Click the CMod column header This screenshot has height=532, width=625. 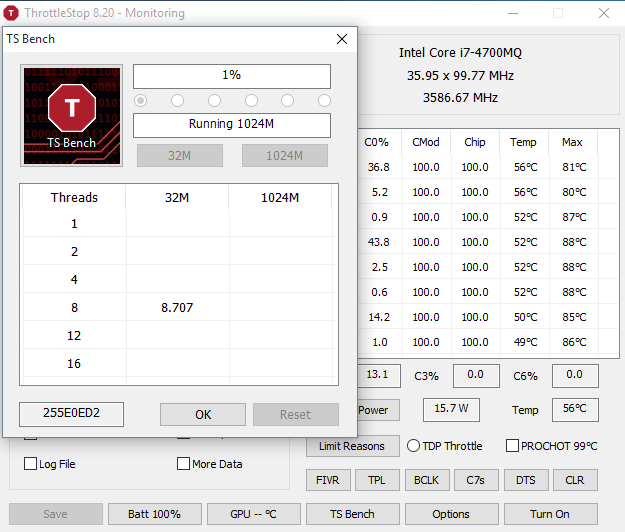click(426, 142)
